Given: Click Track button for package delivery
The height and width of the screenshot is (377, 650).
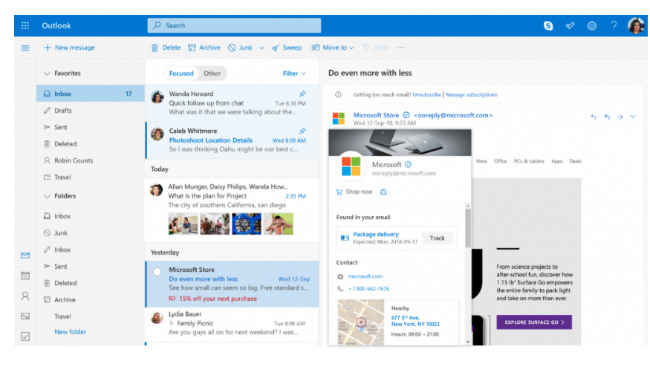Looking at the screenshot, I should pyautogui.click(x=437, y=238).
